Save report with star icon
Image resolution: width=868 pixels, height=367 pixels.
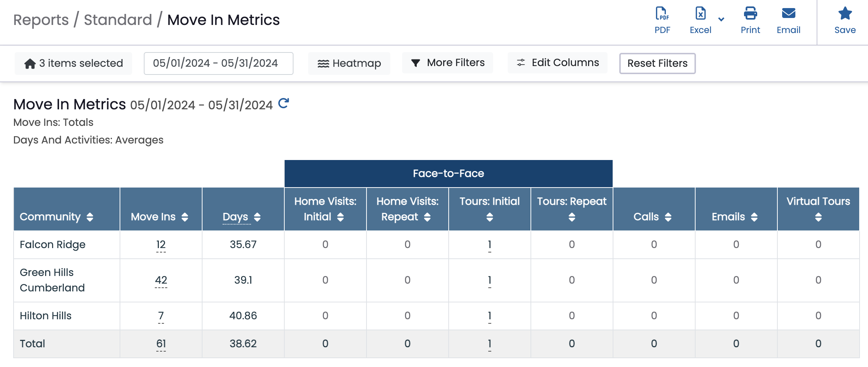(x=845, y=21)
